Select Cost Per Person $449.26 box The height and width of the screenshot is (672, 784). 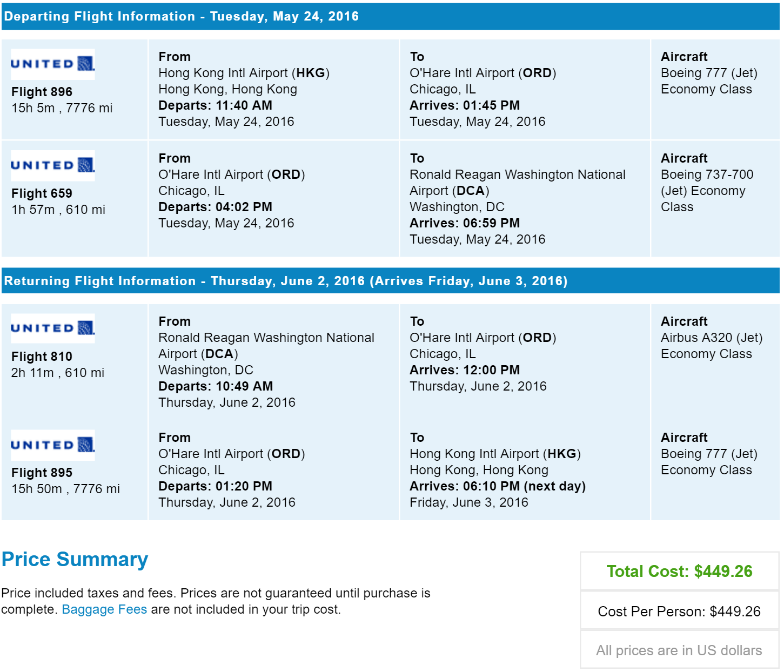pyautogui.click(x=679, y=611)
